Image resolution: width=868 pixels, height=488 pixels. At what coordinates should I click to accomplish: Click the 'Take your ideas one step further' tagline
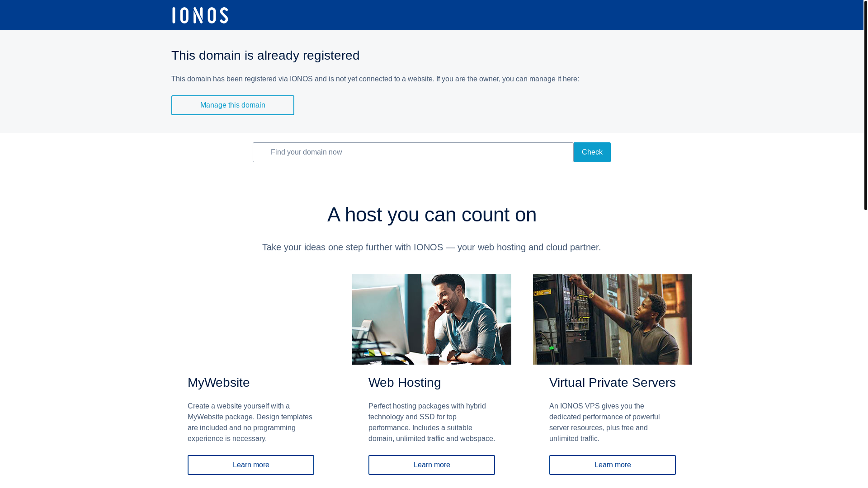(x=431, y=247)
